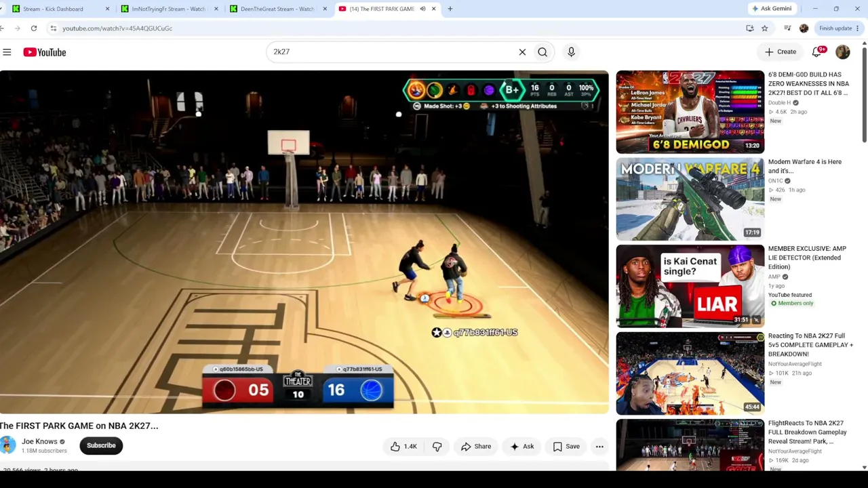Go forward in browser history
The width and height of the screenshot is (868, 488).
(16, 28)
